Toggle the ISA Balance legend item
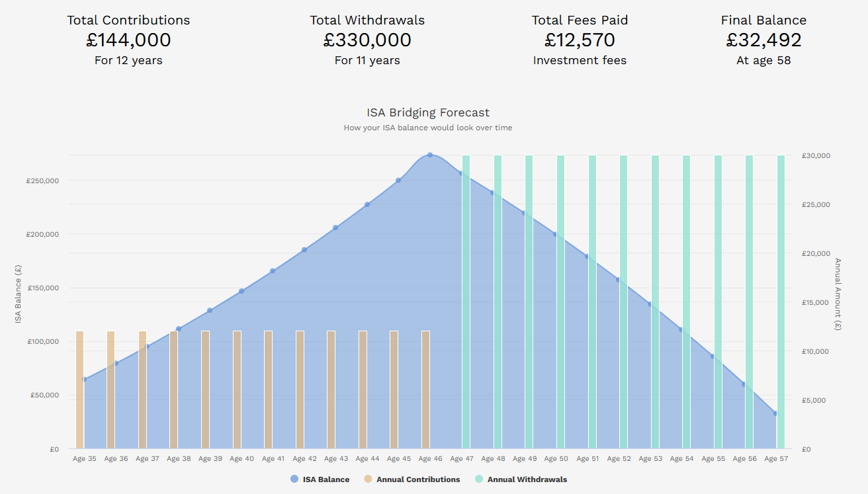The width and height of the screenshot is (868, 494). coord(325,479)
